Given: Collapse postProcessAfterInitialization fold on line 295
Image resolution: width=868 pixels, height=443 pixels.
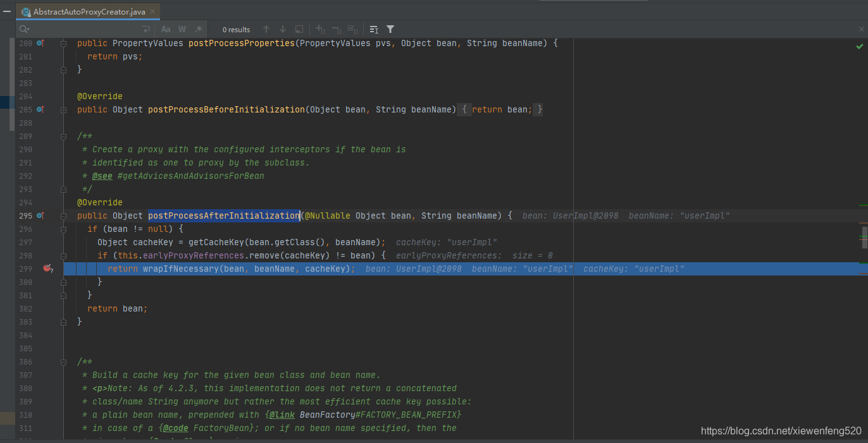Looking at the screenshot, I should point(63,215).
